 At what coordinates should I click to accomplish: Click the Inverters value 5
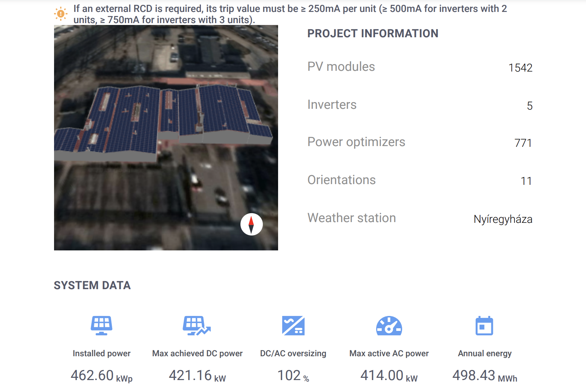530,106
